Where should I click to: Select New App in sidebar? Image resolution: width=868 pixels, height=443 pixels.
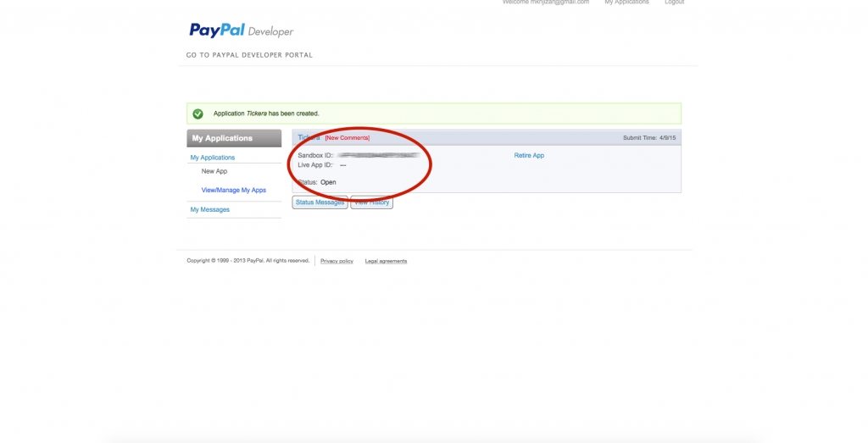214,171
